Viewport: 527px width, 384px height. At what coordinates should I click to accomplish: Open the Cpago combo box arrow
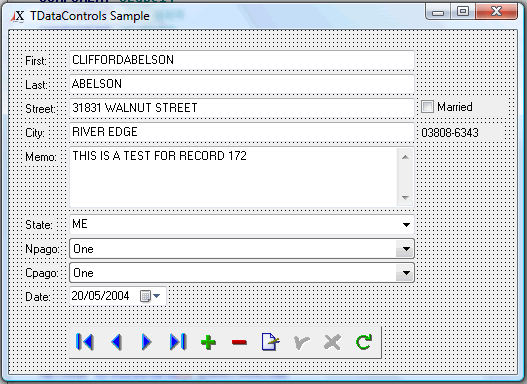point(406,273)
